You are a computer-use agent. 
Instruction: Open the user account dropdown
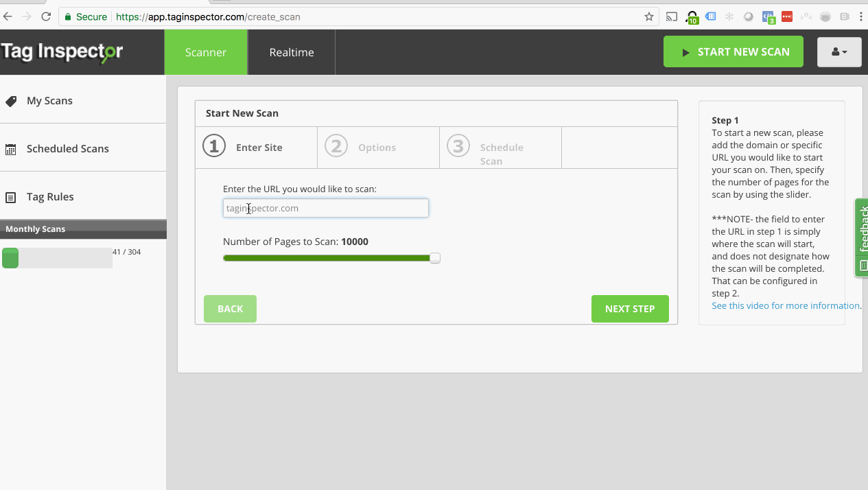(x=839, y=51)
